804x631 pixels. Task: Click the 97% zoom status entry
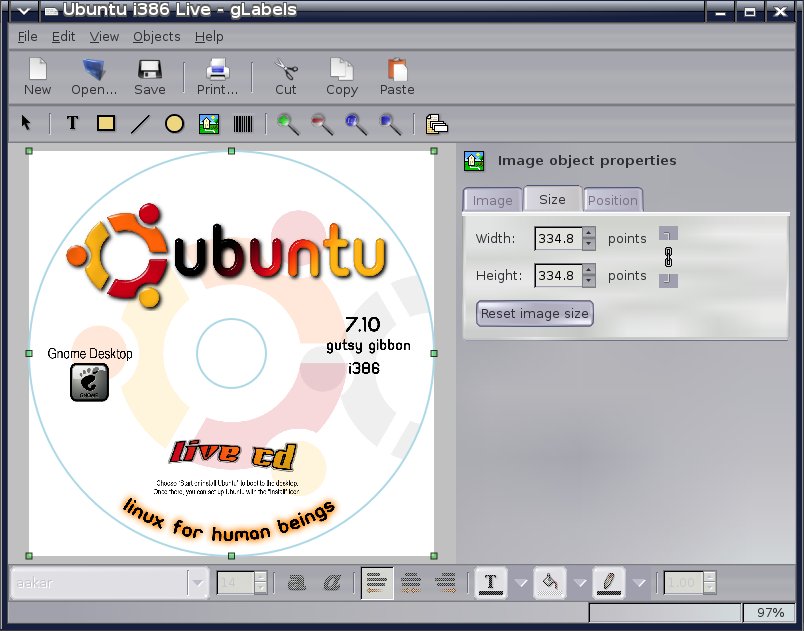770,613
